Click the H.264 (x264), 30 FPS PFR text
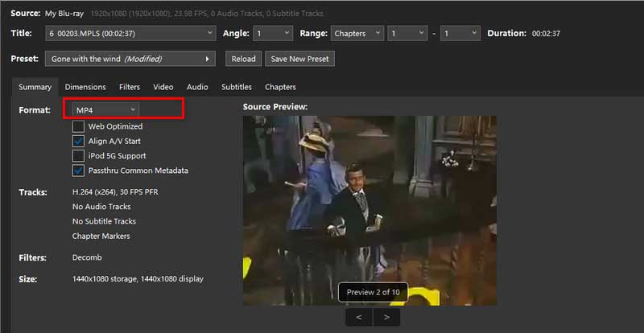The height and width of the screenshot is (333, 644). click(115, 192)
